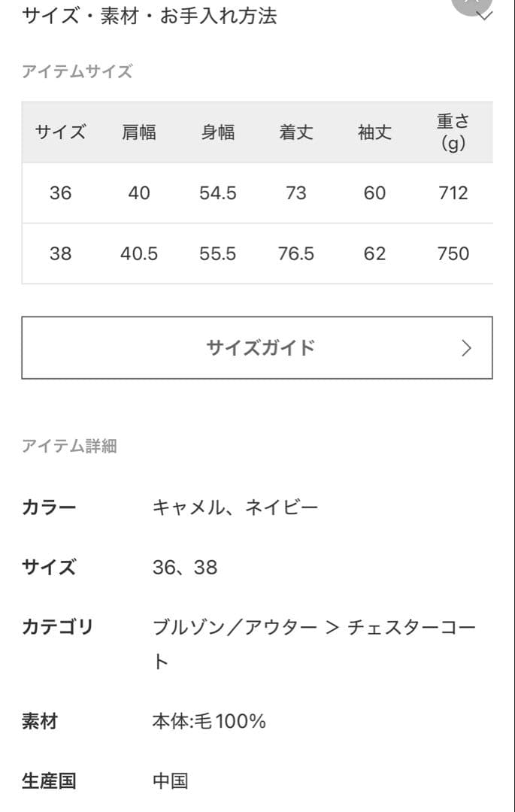
Task: Tap the アイテム詳細 section label
Action: 70,446
